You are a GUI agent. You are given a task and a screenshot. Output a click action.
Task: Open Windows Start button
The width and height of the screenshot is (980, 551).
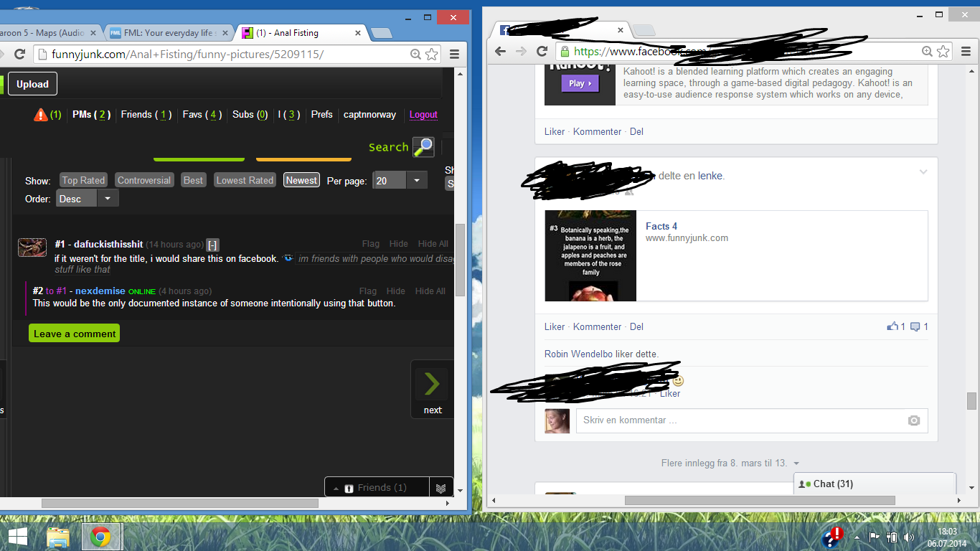coord(17,537)
